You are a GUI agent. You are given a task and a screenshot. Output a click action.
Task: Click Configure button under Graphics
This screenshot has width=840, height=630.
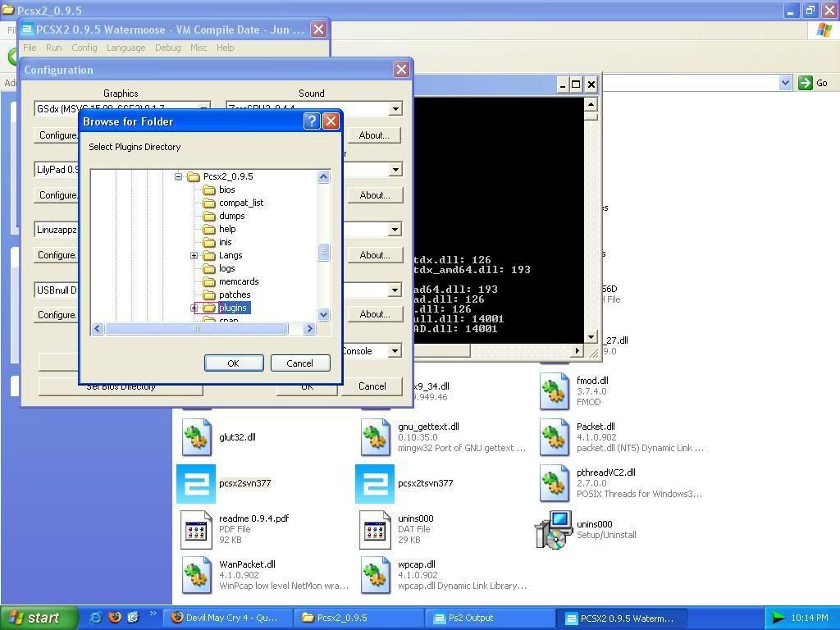click(x=58, y=135)
